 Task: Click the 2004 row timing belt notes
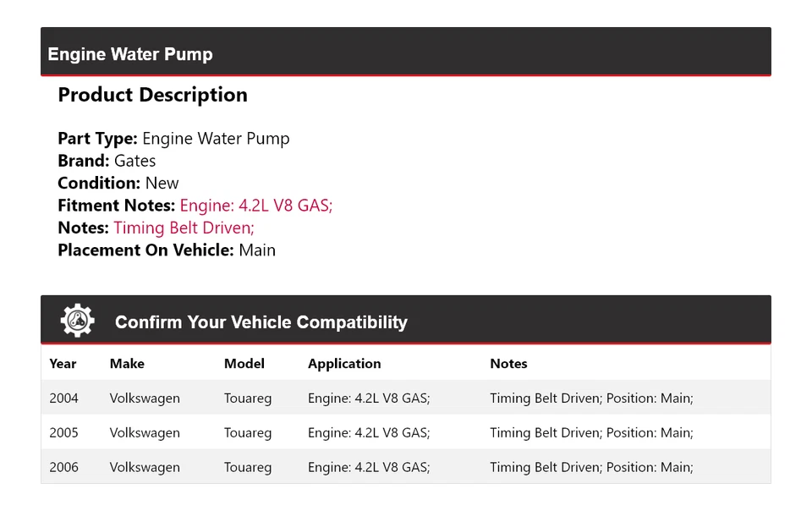[591, 398]
